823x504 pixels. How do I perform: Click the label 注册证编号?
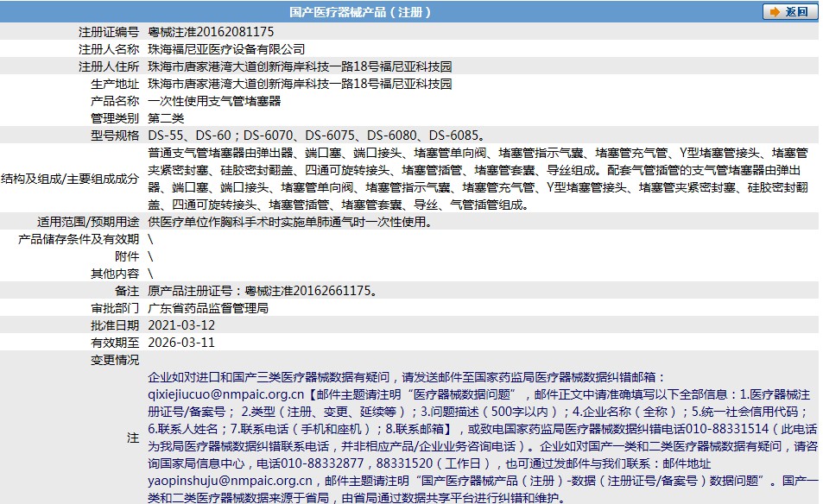[x=109, y=32]
